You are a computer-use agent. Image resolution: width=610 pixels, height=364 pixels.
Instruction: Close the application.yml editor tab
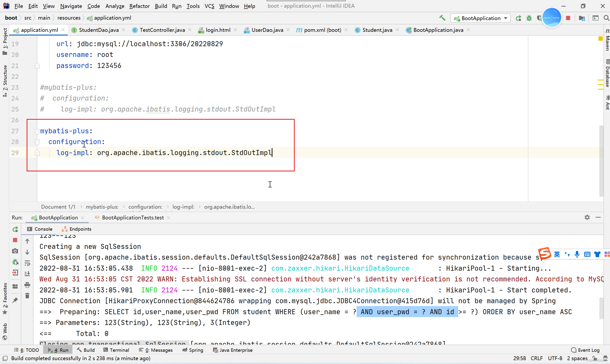click(x=63, y=30)
